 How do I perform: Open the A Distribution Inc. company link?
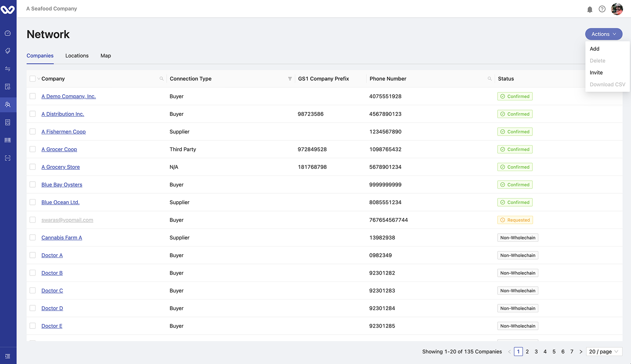click(63, 114)
